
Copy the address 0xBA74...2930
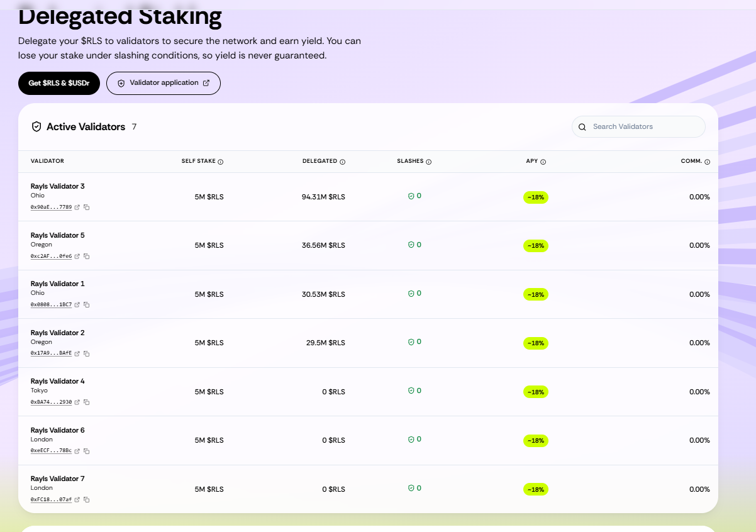(x=87, y=402)
